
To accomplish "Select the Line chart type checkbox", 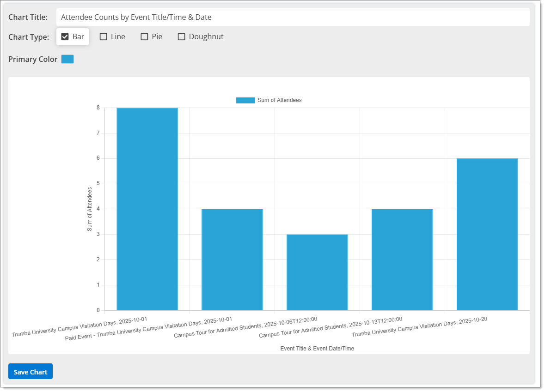I will tap(104, 36).
